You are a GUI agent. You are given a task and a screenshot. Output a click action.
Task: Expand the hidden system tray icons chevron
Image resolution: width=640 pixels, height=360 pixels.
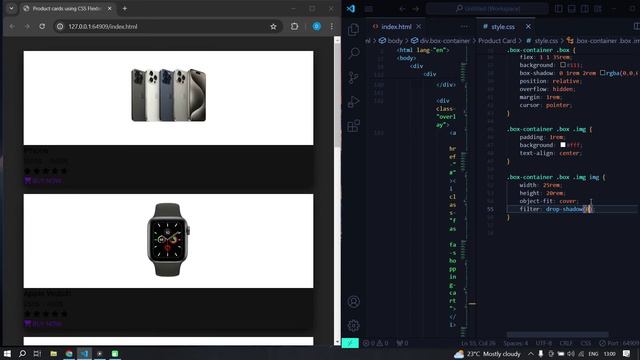(531, 354)
